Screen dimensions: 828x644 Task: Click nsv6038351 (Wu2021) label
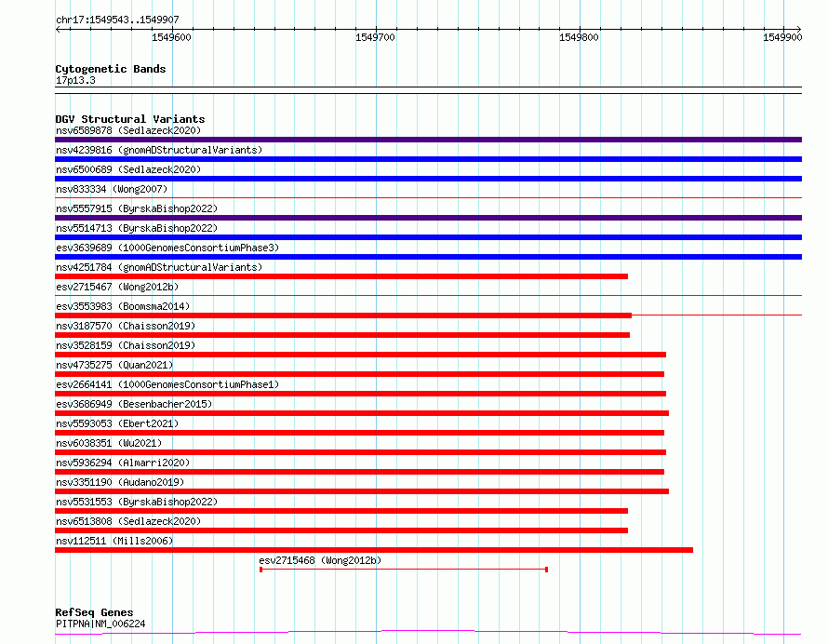pos(109,443)
